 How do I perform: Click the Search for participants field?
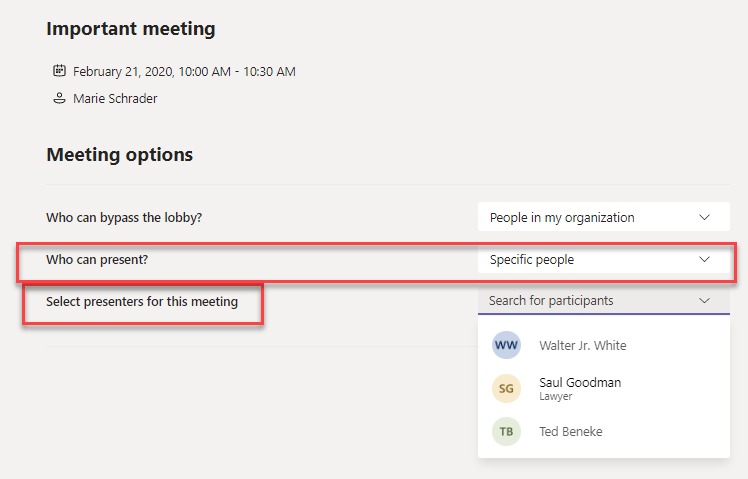[604, 301]
